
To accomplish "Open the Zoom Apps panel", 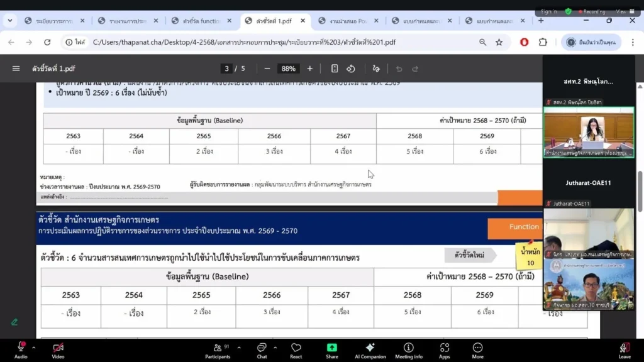I will click(x=445, y=349).
